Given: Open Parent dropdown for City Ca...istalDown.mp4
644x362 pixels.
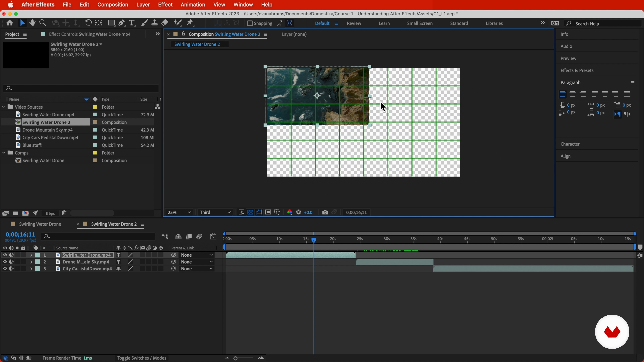Looking at the screenshot, I should 197,269.
